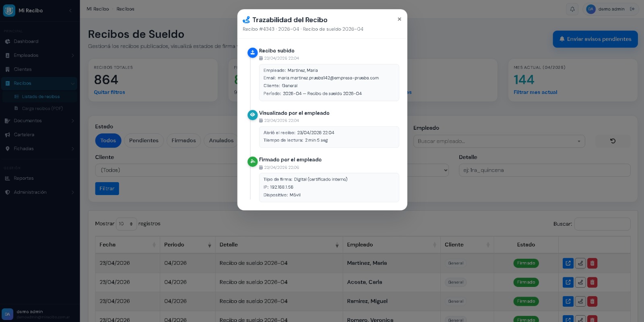This screenshot has height=322, width=644.
Task: Click the Enviar avisos pendientes button
Action: point(595,39)
